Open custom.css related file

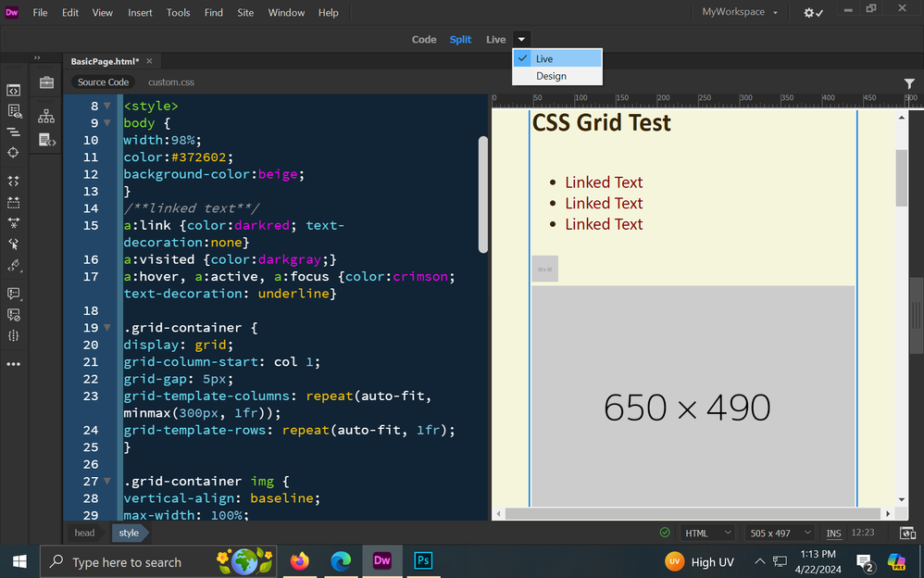[x=171, y=82]
